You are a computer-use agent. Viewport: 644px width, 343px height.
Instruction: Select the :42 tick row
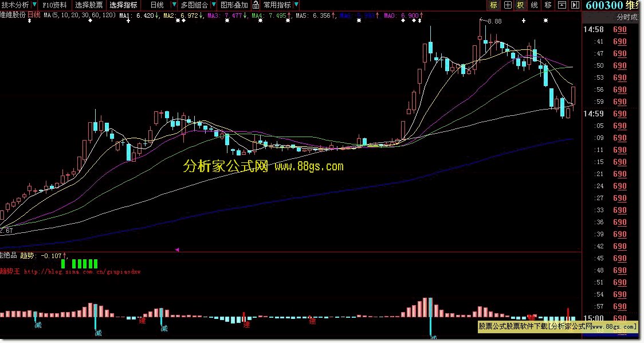point(611,246)
